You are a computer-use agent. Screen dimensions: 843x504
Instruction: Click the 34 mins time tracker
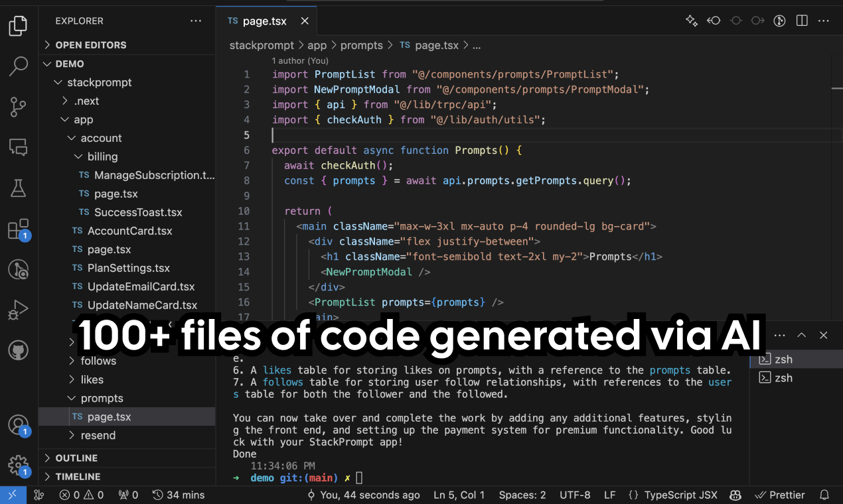(179, 495)
